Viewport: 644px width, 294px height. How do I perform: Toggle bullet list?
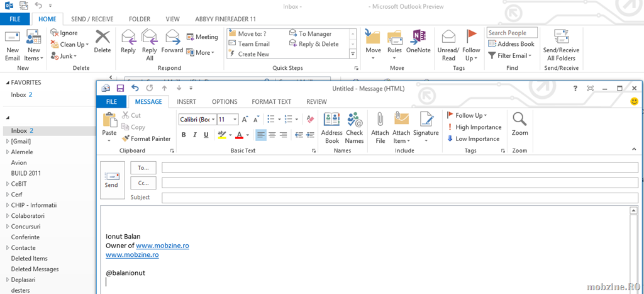270,119
